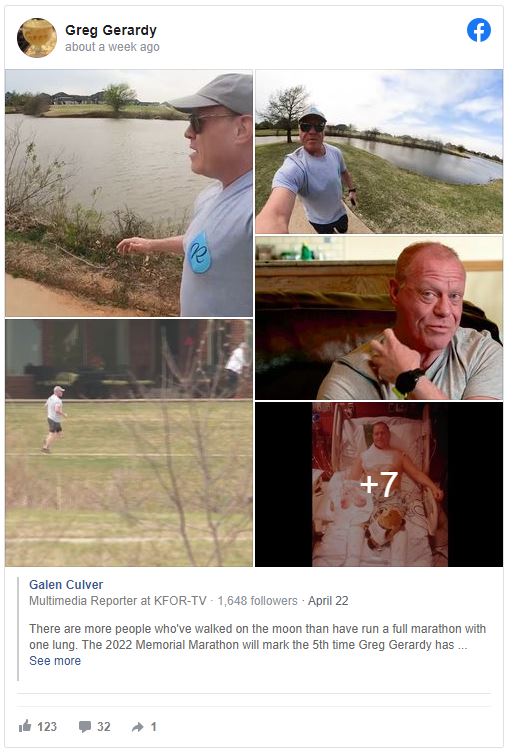
Task: Open the April 22 post date
Action: (x=328, y=601)
